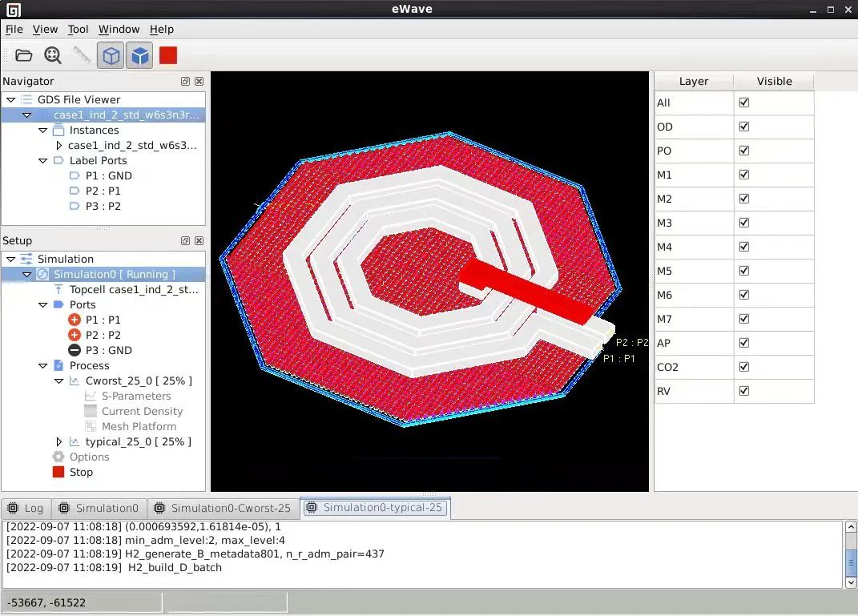Select the ruler measure tool
Image resolution: width=858 pixels, height=616 pixels.
[x=82, y=55]
